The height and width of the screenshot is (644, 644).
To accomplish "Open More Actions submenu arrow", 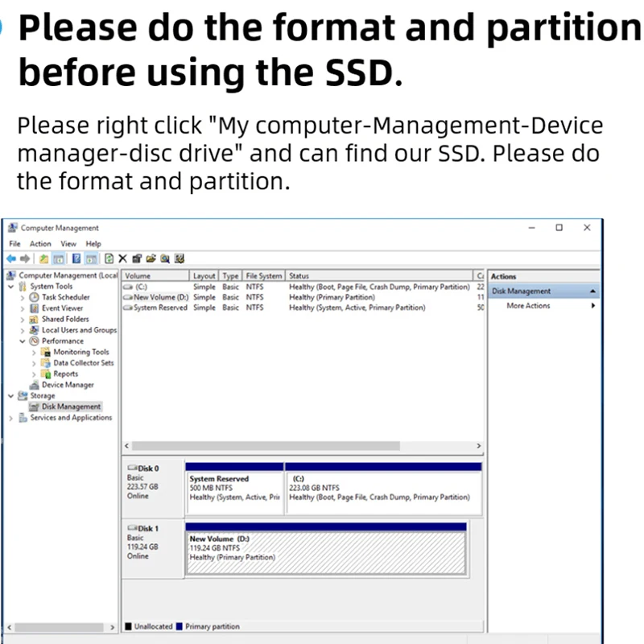I will tap(593, 306).
